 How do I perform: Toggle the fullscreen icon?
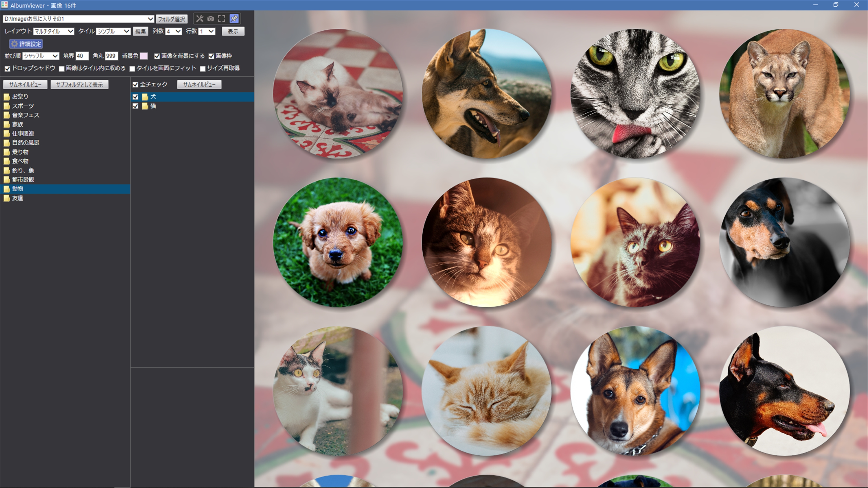(x=221, y=19)
